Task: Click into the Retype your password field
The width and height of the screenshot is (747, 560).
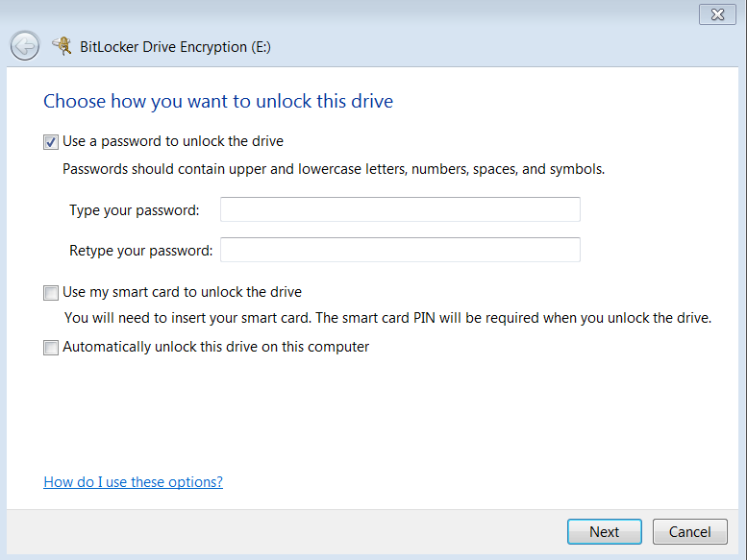Action: 400,250
